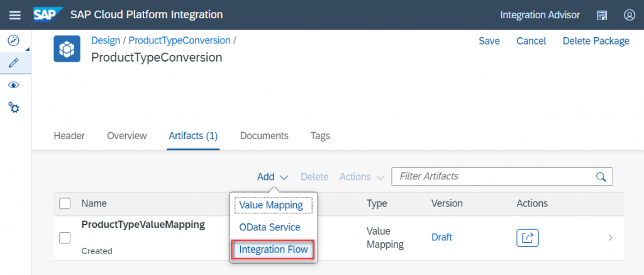Select the Design pencil icon in sidebar

coord(14,63)
